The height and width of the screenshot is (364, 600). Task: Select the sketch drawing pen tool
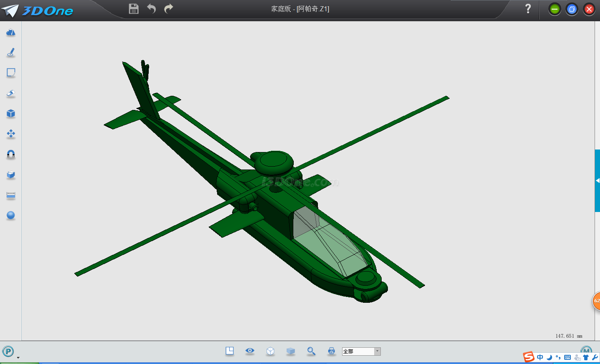click(11, 52)
